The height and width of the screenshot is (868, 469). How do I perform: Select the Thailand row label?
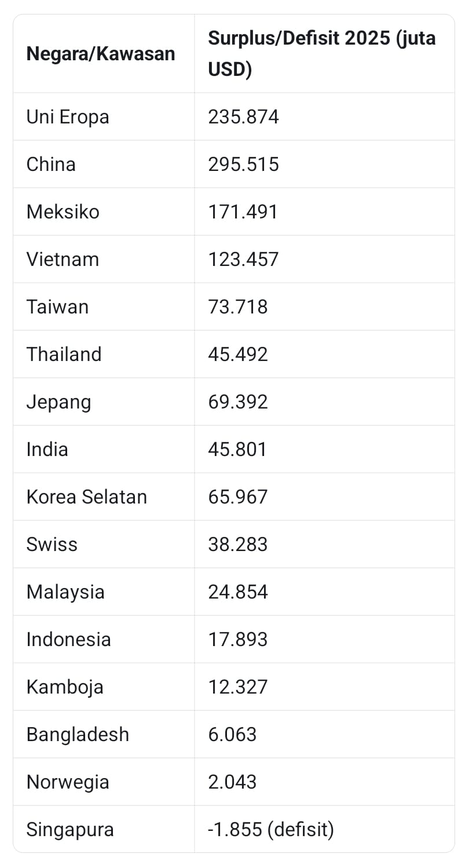(64, 355)
